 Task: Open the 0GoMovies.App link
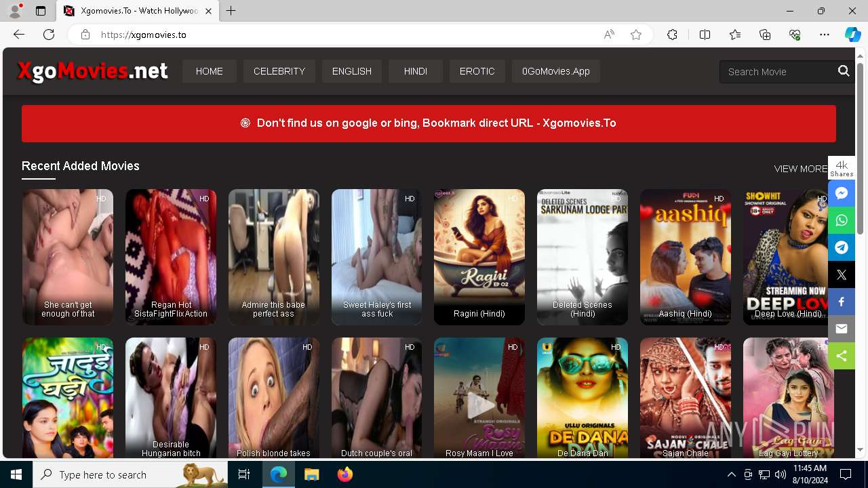pyautogui.click(x=556, y=71)
